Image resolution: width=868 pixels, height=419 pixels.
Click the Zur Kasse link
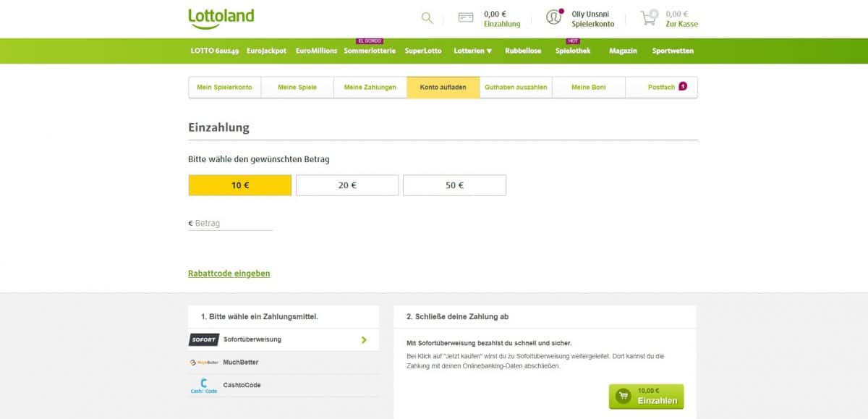[x=681, y=24]
